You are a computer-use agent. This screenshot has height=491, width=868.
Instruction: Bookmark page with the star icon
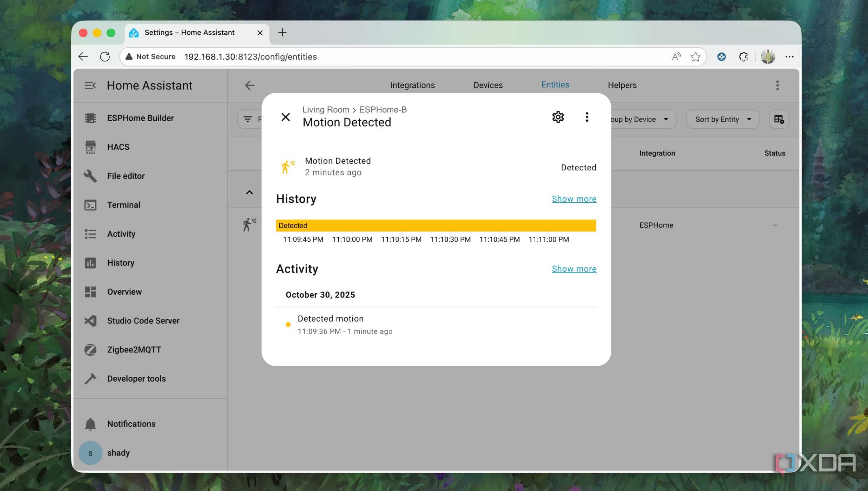coord(695,57)
